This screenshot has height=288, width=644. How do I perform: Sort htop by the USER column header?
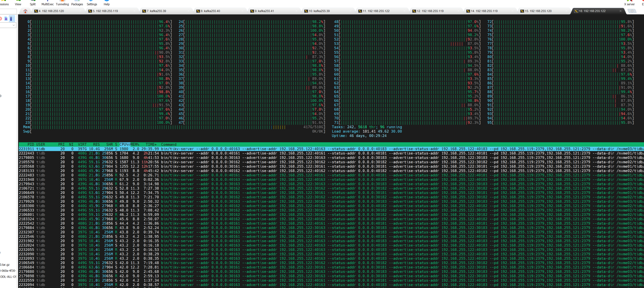click(41, 144)
